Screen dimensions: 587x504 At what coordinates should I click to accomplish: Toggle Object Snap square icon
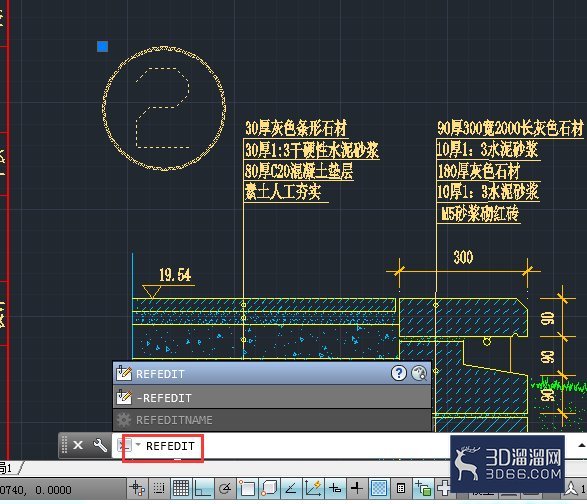click(x=247, y=488)
